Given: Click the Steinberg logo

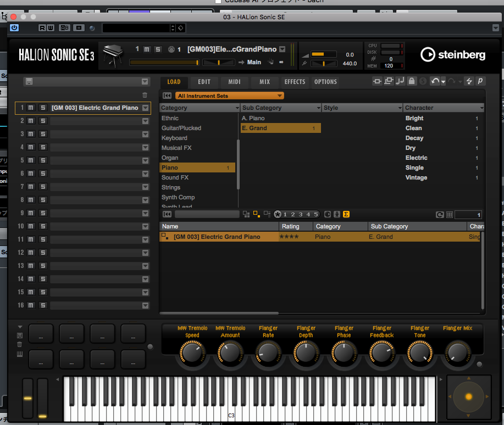Looking at the screenshot, I should [452, 54].
